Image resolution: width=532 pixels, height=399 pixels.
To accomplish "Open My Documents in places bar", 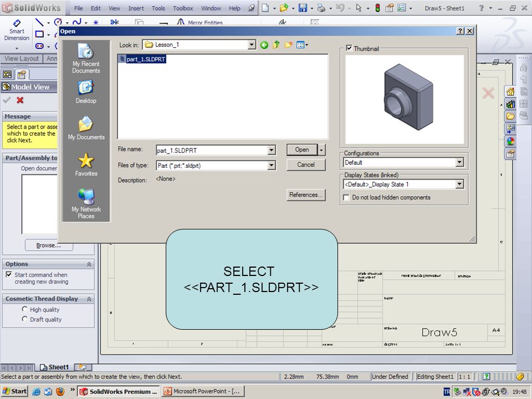I will coord(86,128).
